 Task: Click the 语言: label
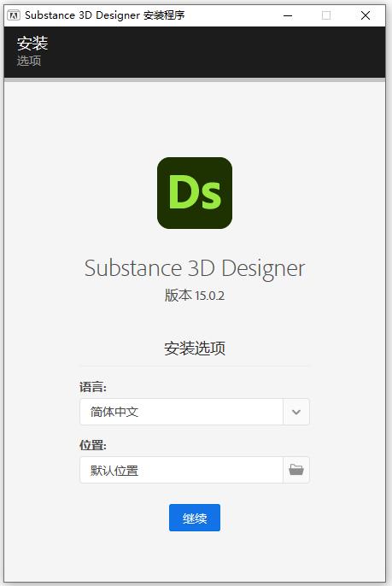pos(93,387)
